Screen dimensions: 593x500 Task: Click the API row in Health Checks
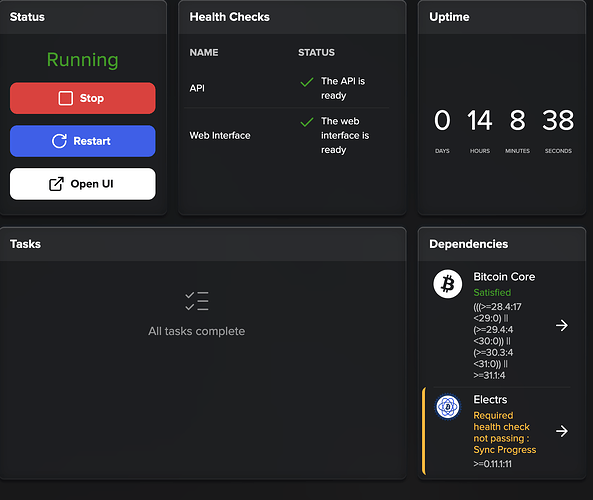coord(286,88)
